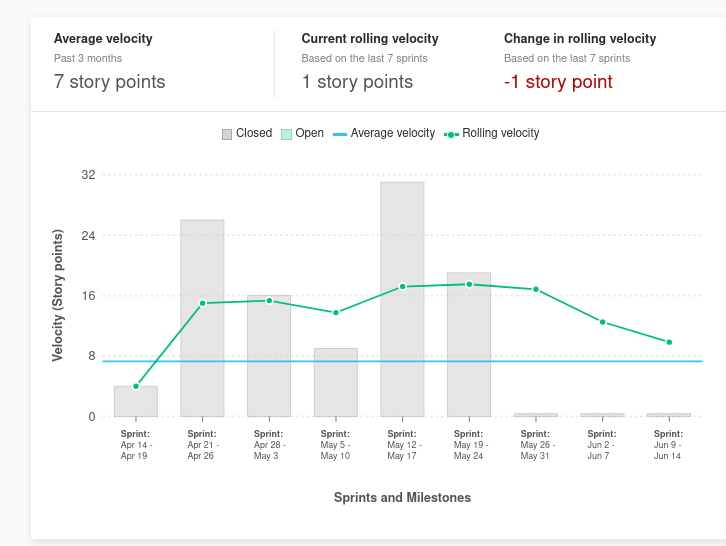
Task: Click rolling velocity point for Apr 14 sprint
Action: (136, 386)
